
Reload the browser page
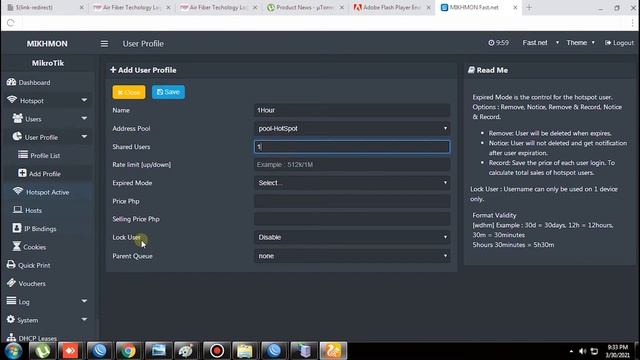click(10, 23)
